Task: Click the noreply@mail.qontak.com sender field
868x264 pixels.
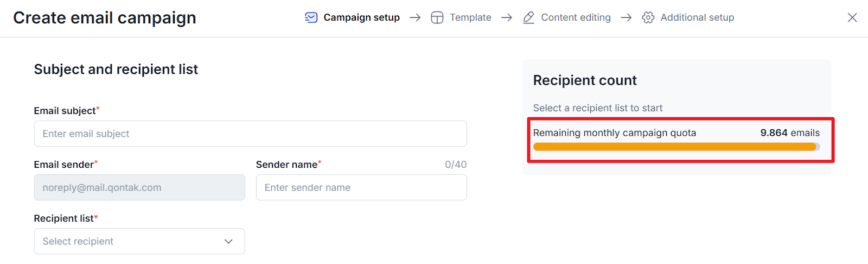Action: (x=139, y=187)
